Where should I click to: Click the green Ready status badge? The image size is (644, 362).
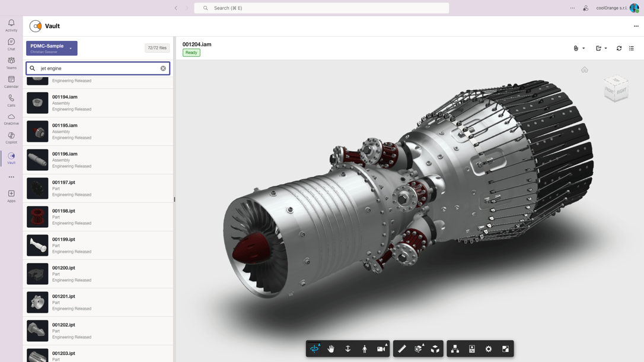click(x=191, y=52)
